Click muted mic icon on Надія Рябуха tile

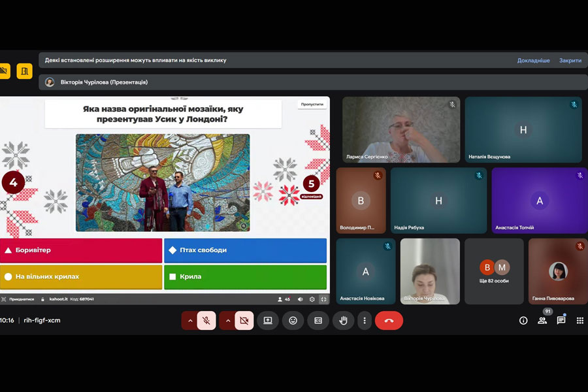click(x=479, y=175)
